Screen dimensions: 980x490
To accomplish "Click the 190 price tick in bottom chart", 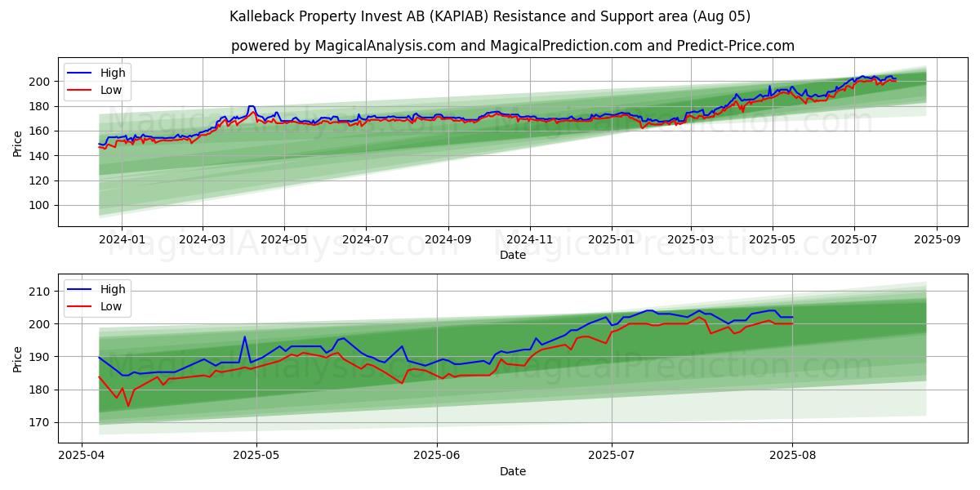I will [41, 357].
